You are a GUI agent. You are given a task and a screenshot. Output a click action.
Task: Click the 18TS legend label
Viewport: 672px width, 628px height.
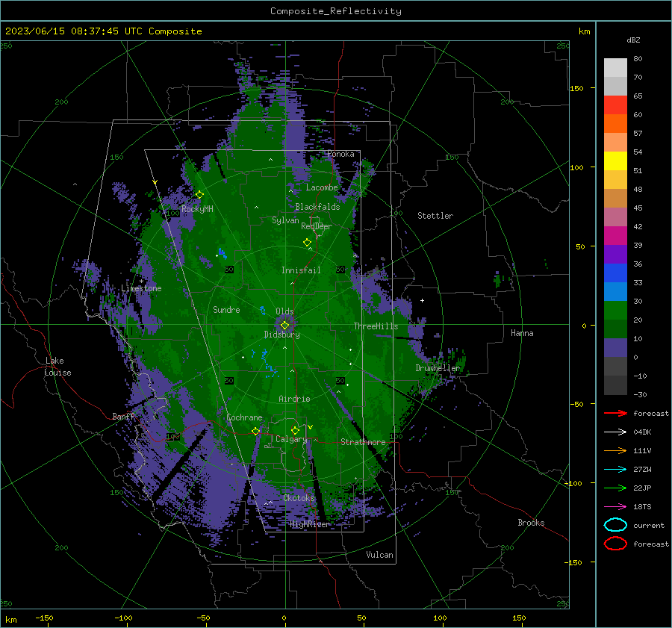642,507
